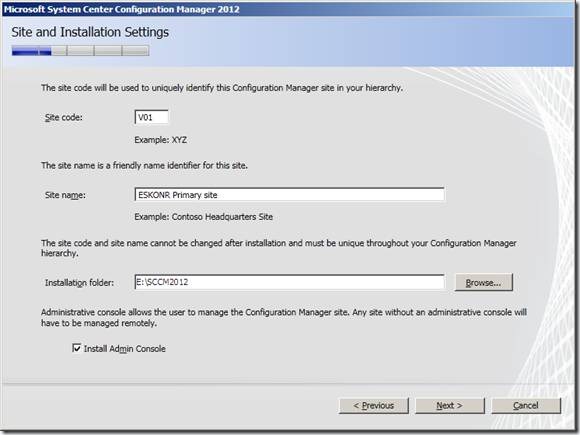Proceed with the Next button
This screenshot has height=435, width=580.
450,406
